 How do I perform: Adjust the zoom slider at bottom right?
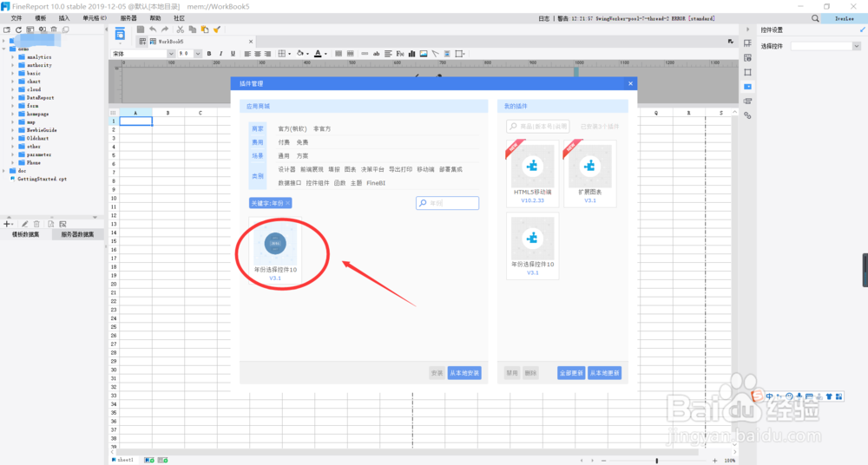pyautogui.click(x=657, y=461)
